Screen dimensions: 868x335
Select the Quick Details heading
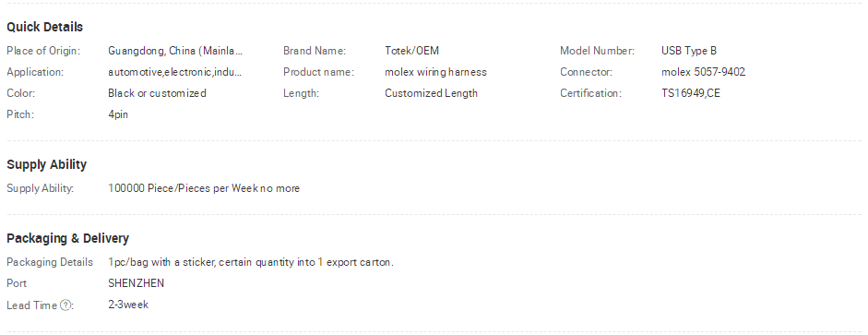coord(45,27)
